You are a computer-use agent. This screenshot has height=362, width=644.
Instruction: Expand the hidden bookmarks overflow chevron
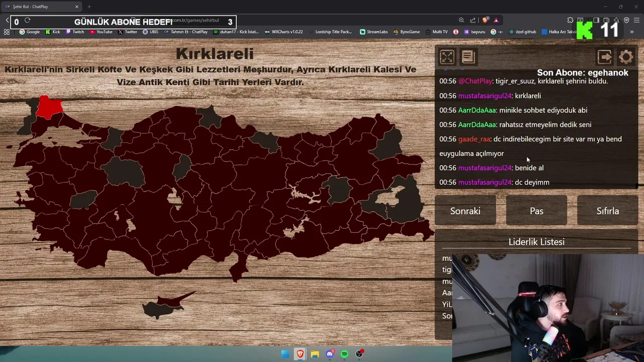[632, 32]
